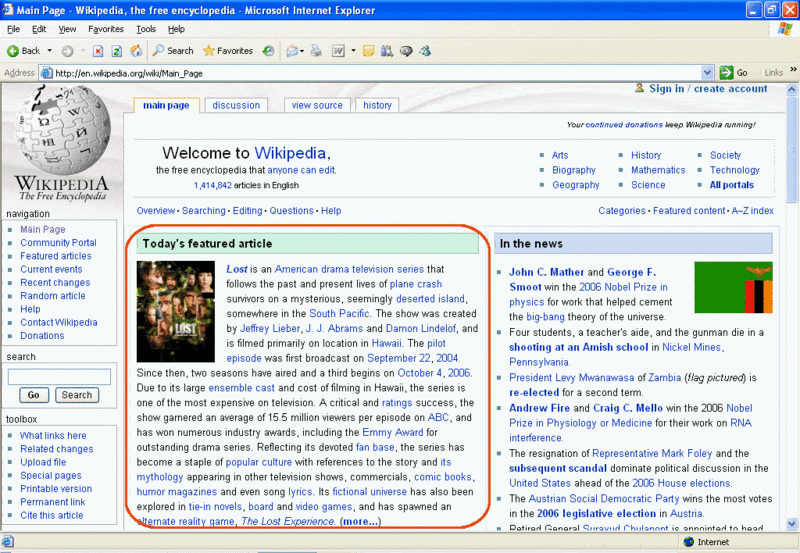Click the green Go arrow button
This screenshot has width=800, height=553.
(726, 73)
